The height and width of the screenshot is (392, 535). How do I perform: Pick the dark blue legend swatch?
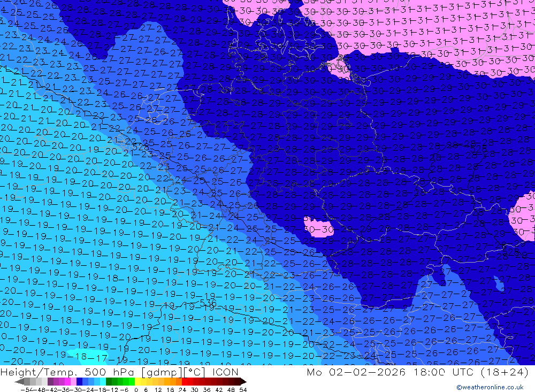click(80, 382)
